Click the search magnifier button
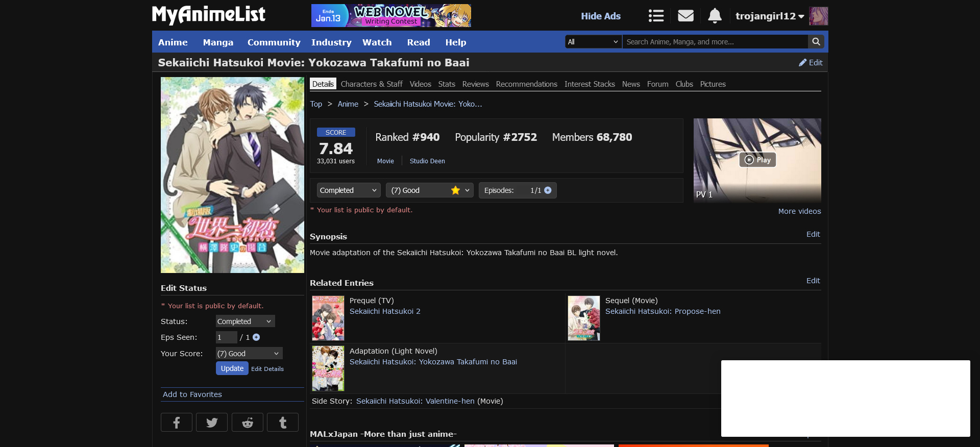 pyautogui.click(x=816, y=42)
